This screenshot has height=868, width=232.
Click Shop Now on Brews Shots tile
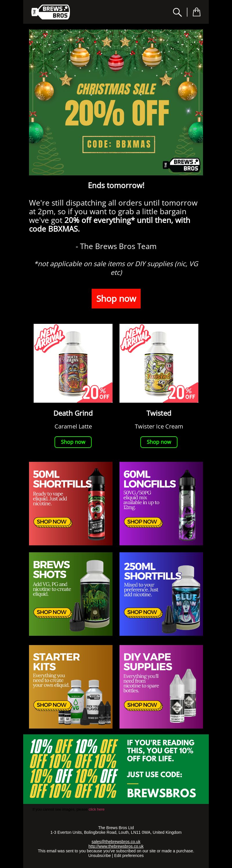(x=52, y=612)
